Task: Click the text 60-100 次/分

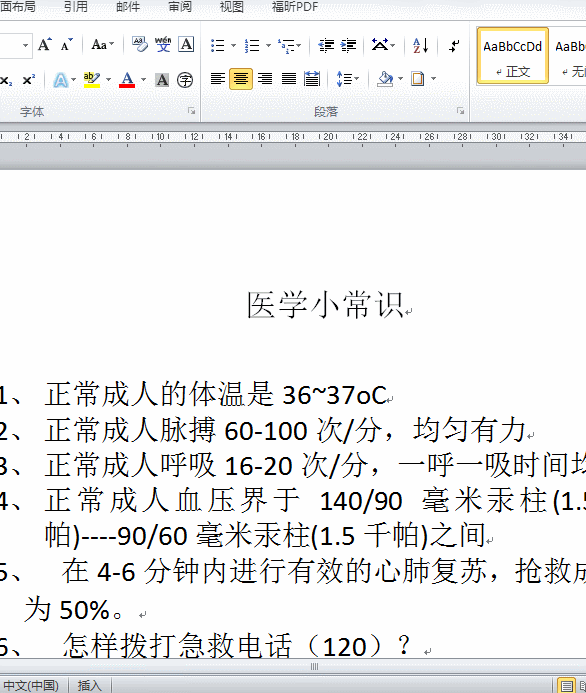Action: [x=303, y=430]
